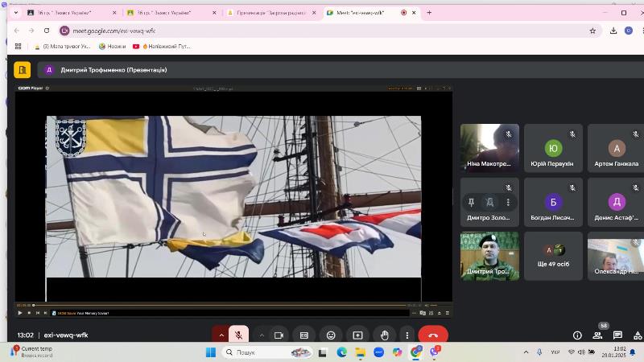Open the meeting details info icon
Viewport: 644px width, 362px height.
coord(577,335)
